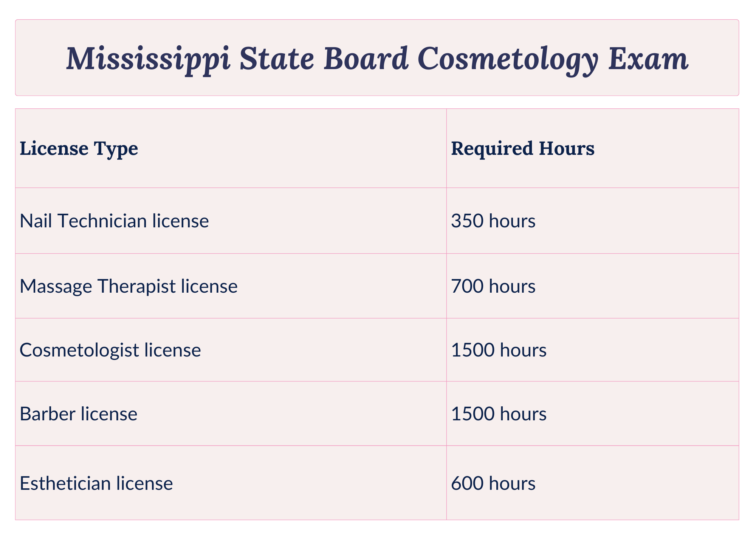Click the Mississippi State Board Cosmetology Exam title

377,59
